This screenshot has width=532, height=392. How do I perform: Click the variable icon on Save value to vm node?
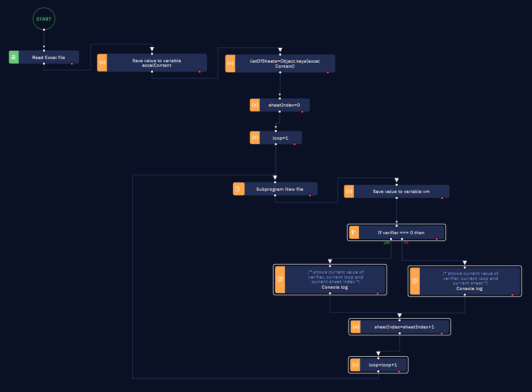[349, 192]
